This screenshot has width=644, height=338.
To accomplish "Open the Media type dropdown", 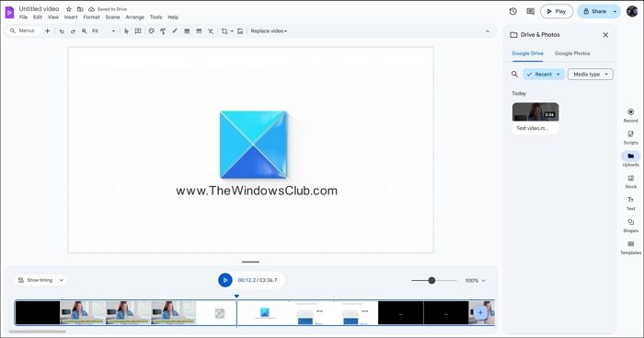I will tap(591, 74).
